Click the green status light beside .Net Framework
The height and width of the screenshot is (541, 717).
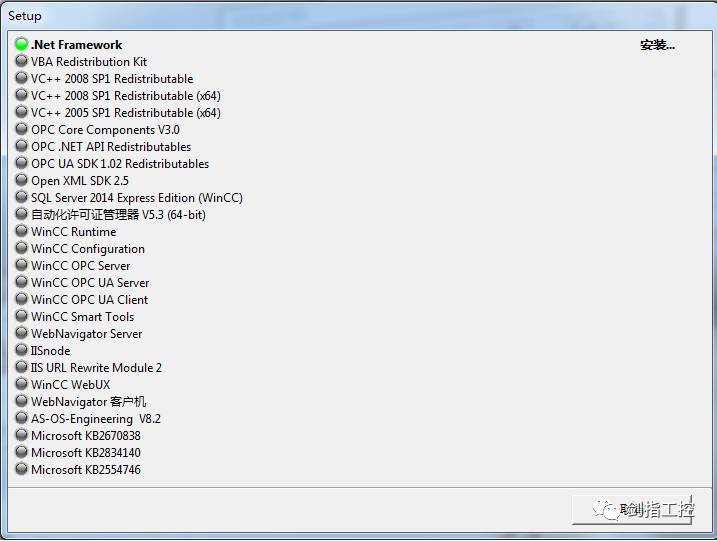pos(21,44)
